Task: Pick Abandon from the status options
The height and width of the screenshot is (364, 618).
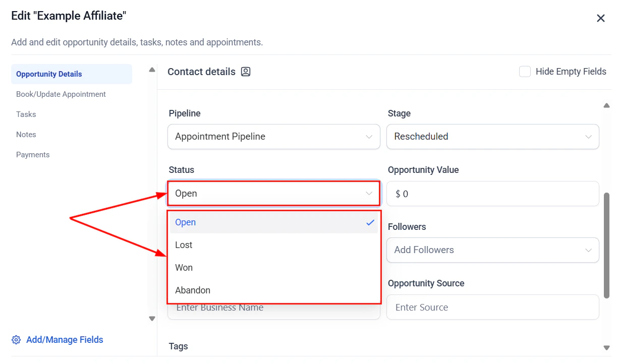Action: 274,290
